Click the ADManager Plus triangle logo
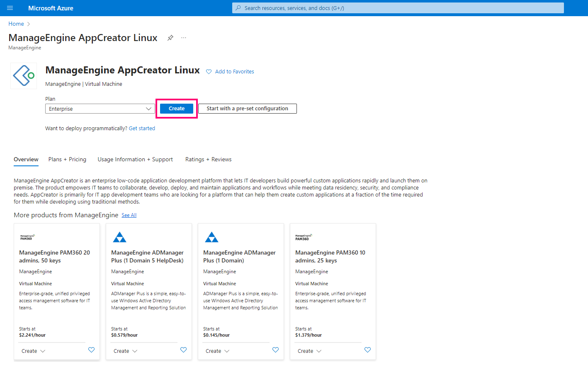The width and height of the screenshot is (588, 386). [x=119, y=237]
